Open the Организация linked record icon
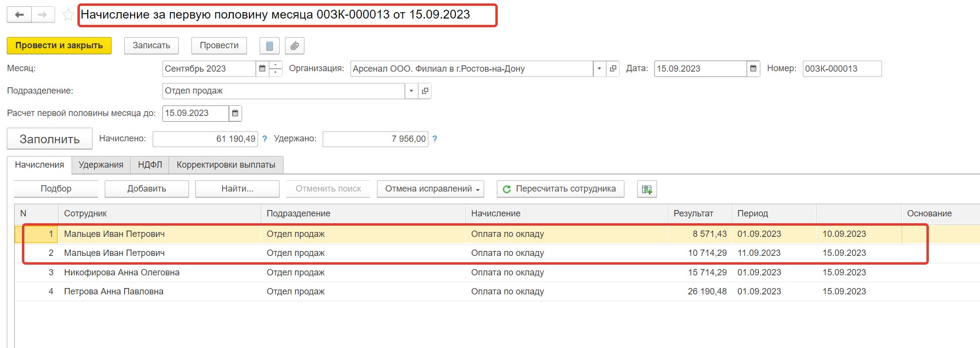Viewport: 980px width, 348px height. 613,69
